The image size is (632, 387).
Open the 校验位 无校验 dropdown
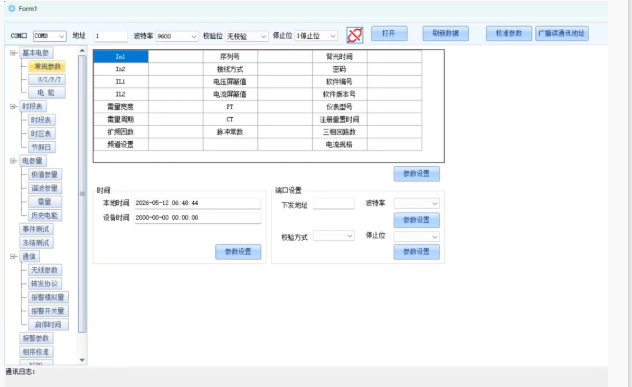coord(263,36)
